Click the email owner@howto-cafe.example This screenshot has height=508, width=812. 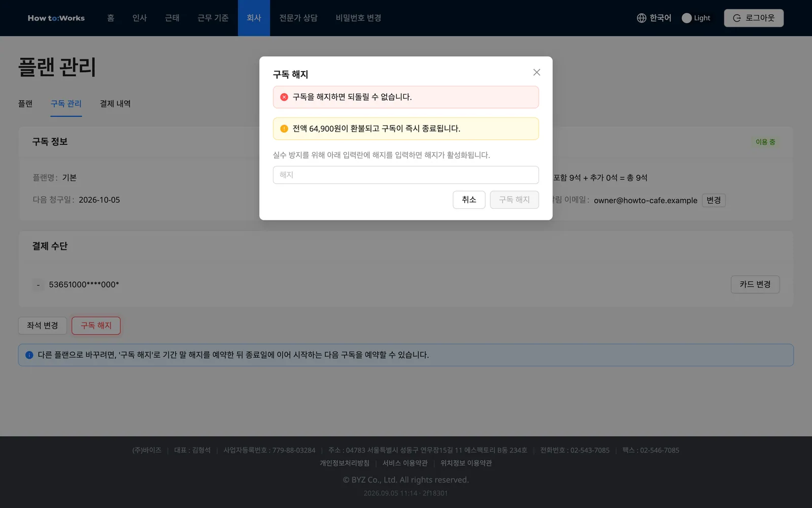pyautogui.click(x=646, y=201)
